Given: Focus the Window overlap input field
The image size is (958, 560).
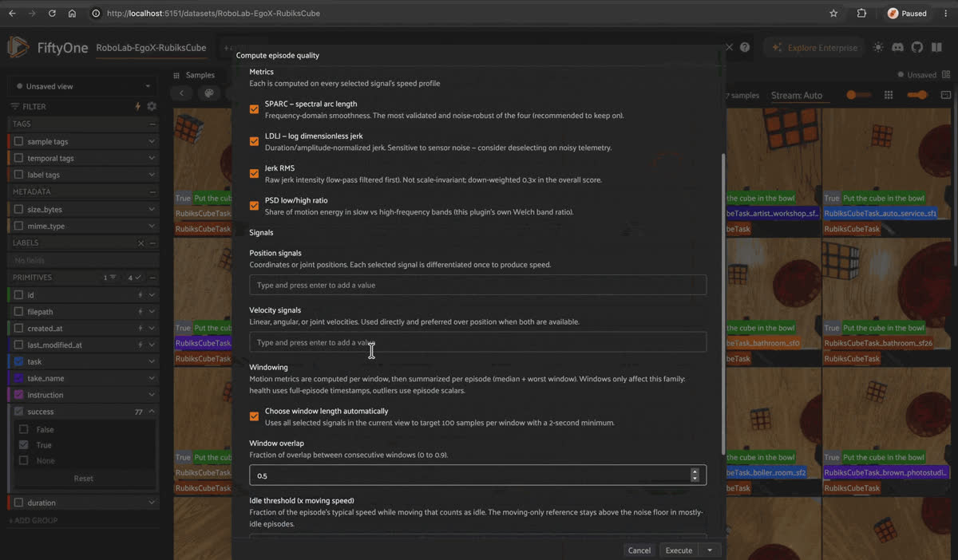Looking at the screenshot, I should pyautogui.click(x=477, y=475).
